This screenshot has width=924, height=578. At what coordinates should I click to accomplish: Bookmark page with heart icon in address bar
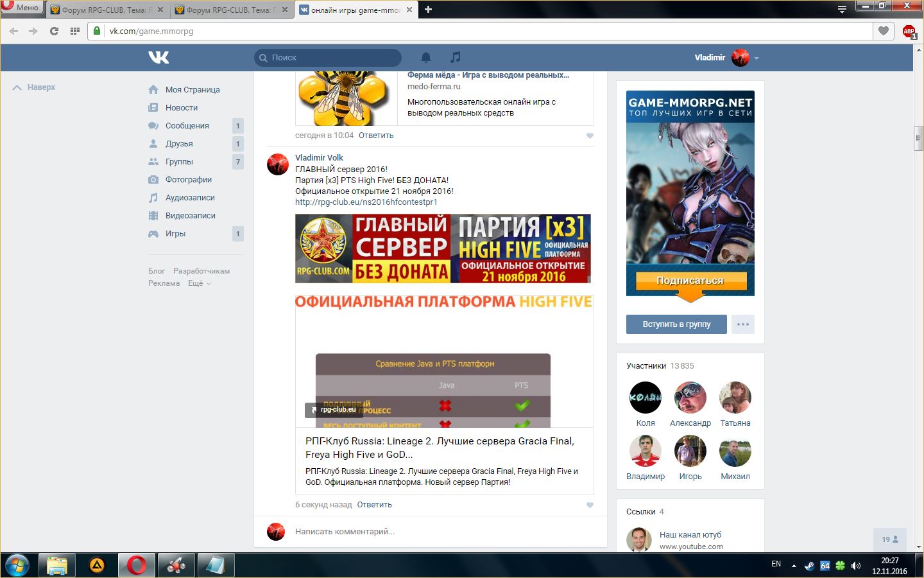[x=884, y=31]
